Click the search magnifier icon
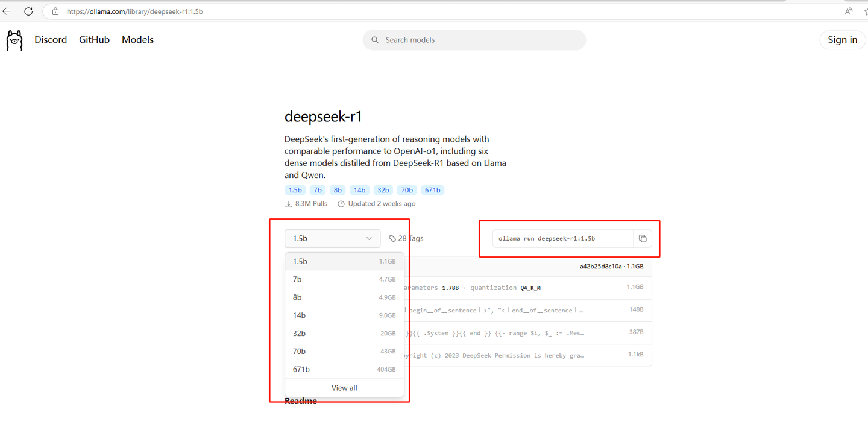This screenshot has height=427, width=868. (x=375, y=39)
